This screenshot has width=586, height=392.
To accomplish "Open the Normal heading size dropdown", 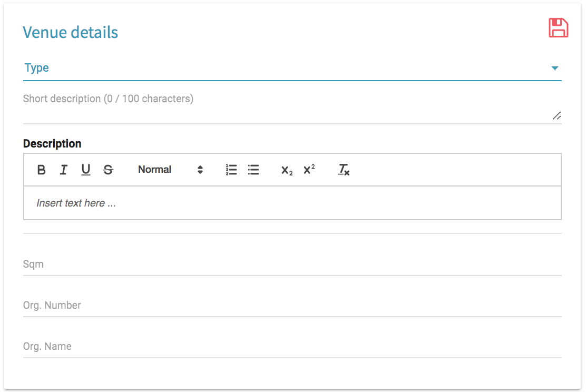I will 170,170.
